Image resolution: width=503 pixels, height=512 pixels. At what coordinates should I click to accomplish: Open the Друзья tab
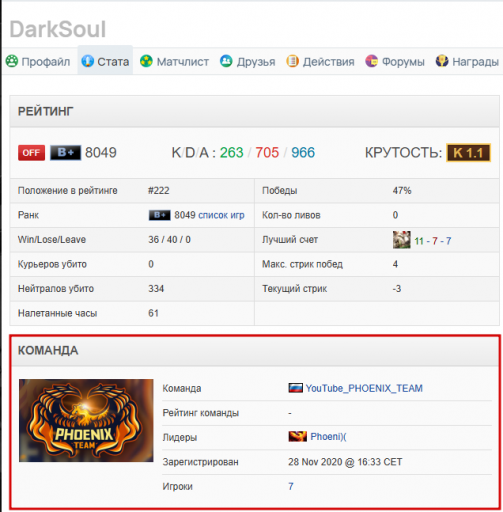click(247, 61)
